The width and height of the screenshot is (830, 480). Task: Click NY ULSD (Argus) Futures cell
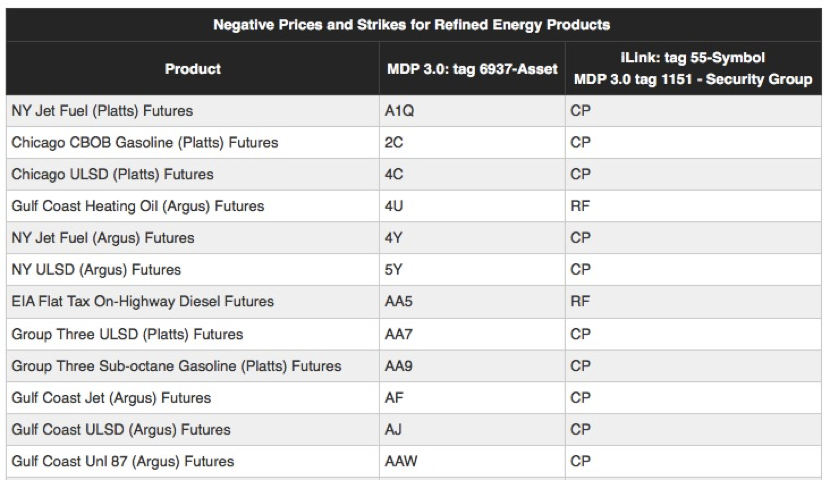[x=96, y=270]
